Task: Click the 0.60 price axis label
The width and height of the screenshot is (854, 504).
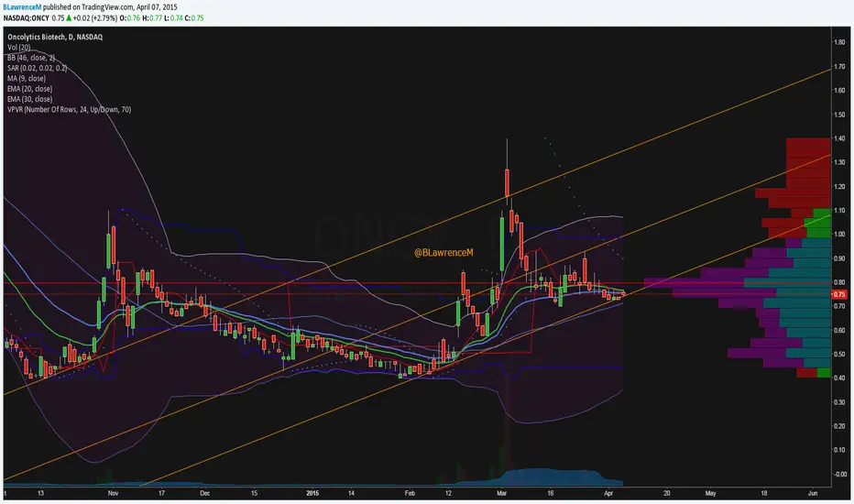Action: pos(839,330)
